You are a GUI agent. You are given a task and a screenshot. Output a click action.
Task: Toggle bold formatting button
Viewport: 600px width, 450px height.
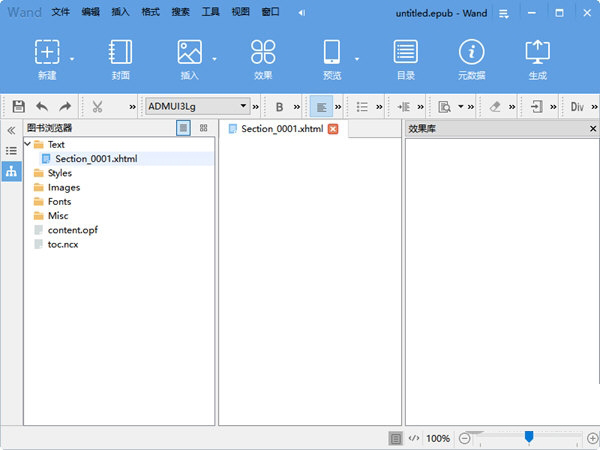click(279, 106)
